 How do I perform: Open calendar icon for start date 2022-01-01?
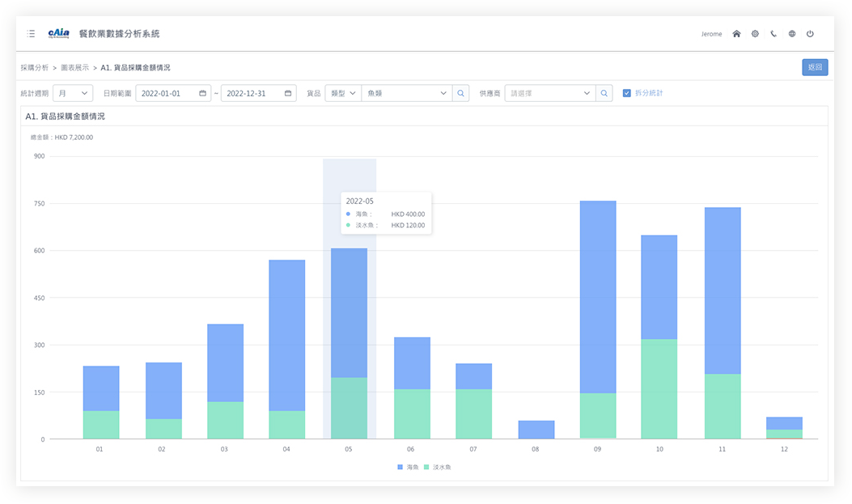click(x=202, y=93)
